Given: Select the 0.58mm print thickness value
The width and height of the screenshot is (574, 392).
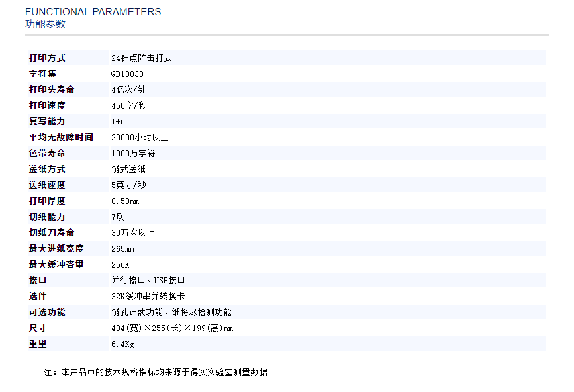Looking at the screenshot, I should [125, 201].
